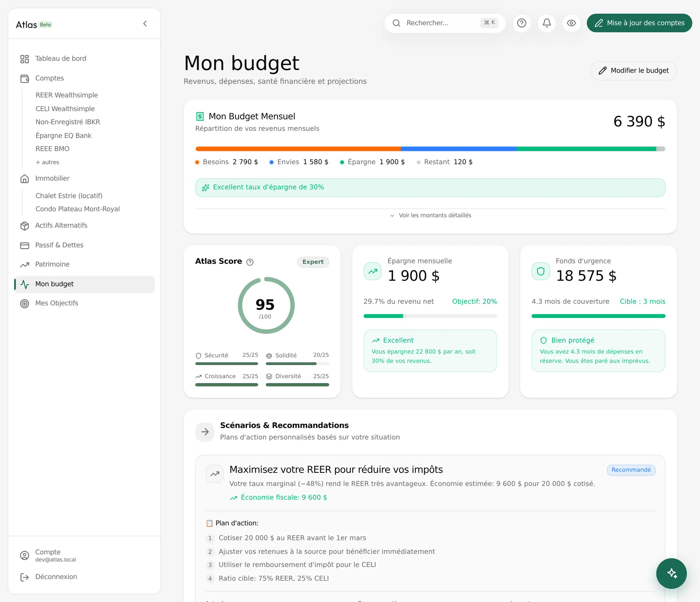Open the Immobilier section
The height and width of the screenshot is (602, 700).
(85, 178)
